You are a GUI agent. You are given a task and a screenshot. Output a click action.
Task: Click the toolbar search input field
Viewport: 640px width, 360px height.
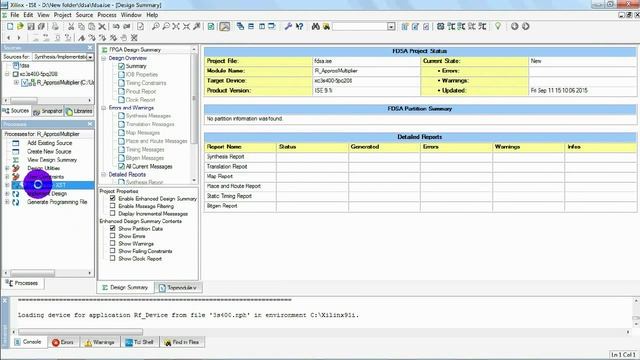pyautogui.click(x=360, y=27)
